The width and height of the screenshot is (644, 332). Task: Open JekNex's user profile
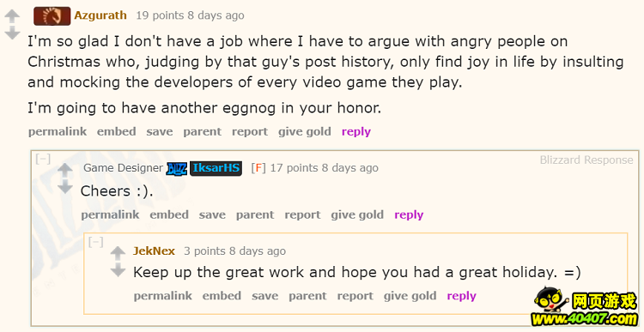point(154,251)
